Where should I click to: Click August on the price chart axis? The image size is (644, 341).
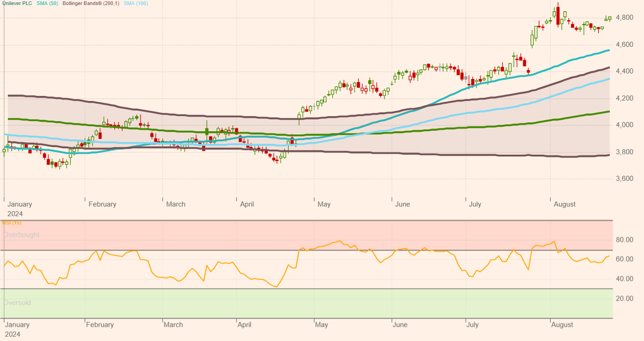click(x=565, y=204)
